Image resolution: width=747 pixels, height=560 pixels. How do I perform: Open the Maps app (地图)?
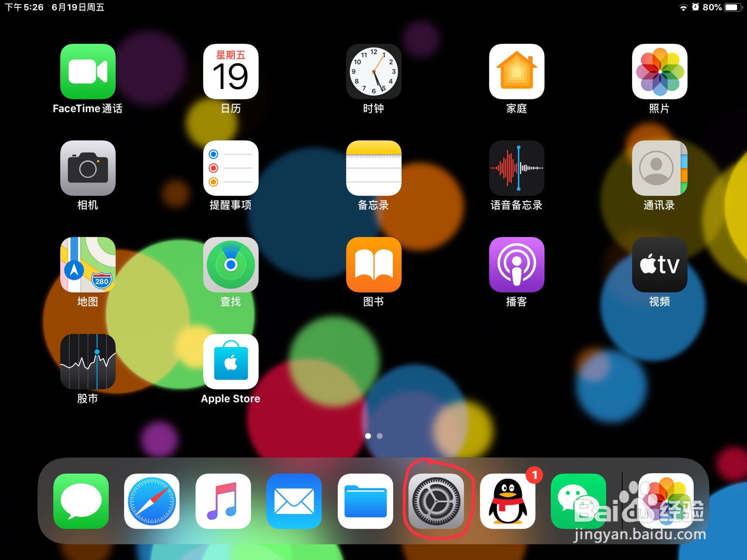88,265
